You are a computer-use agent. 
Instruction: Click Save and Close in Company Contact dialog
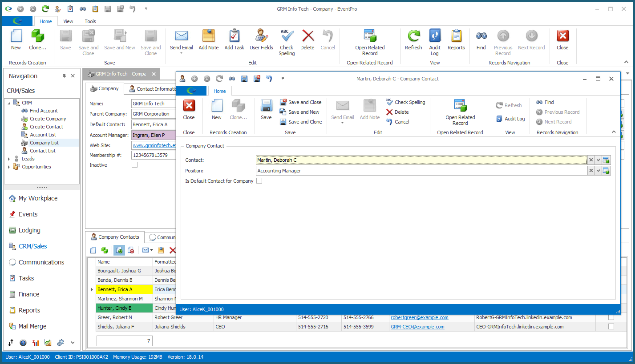point(301,102)
